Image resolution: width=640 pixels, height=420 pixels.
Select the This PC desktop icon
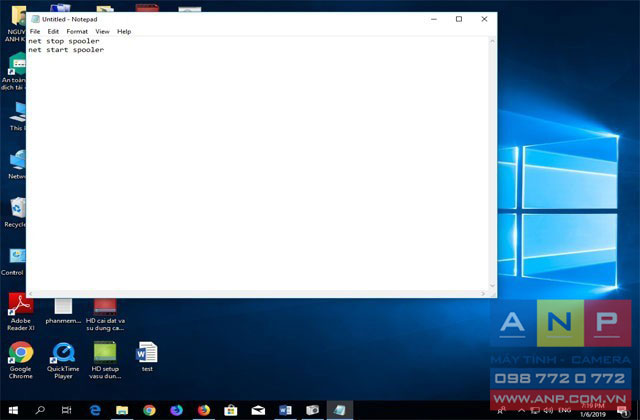coord(17,117)
